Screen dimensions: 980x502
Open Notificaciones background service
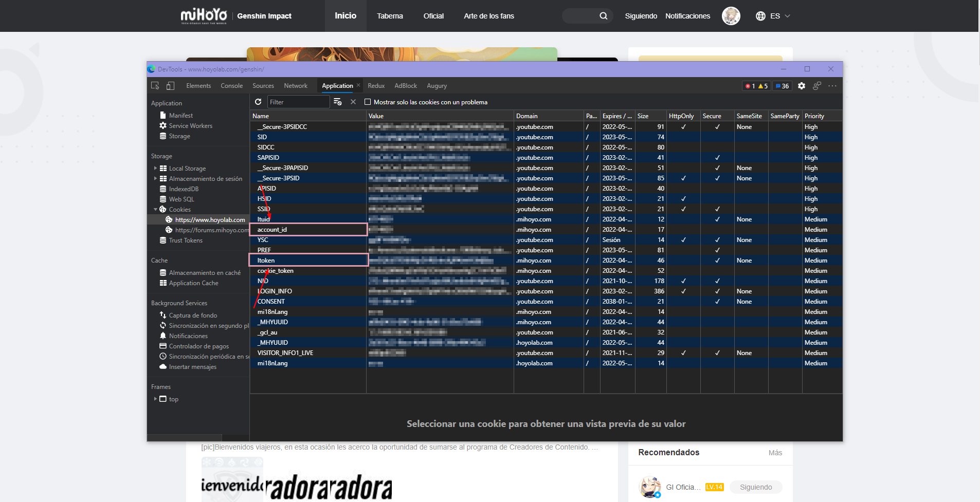tap(188, 336)
